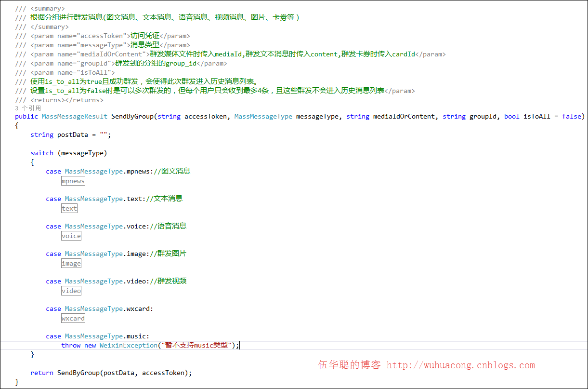Click the param name="accessToken" doc comment
The width and height of the screenshot is (588, 389).
pos(103,36)
